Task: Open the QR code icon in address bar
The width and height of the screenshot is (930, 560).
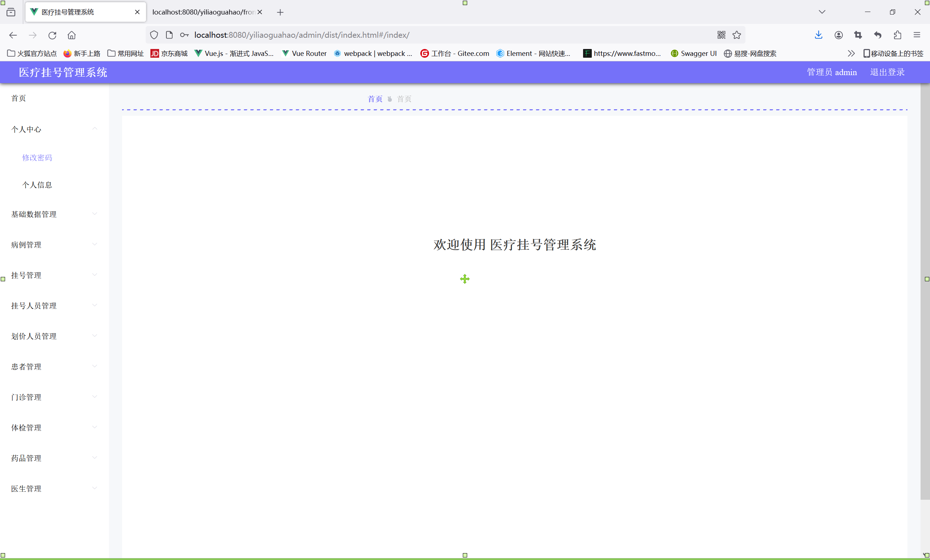Action: [x=721, y=35]
